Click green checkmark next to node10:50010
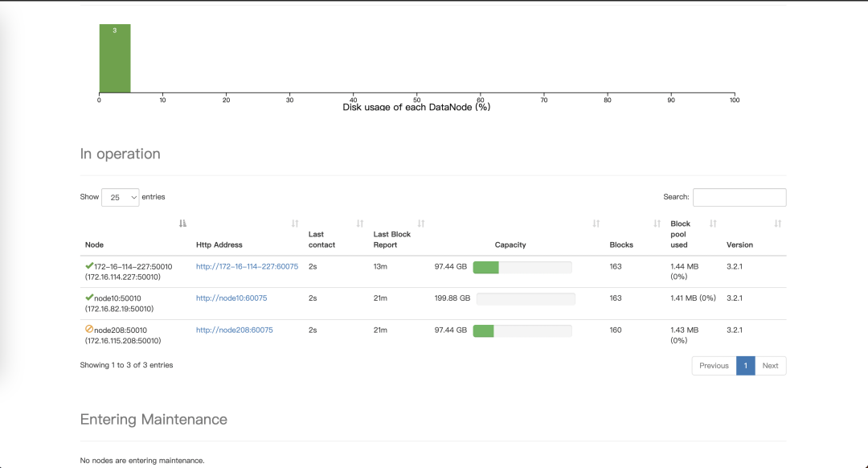The height and width of the screenshot is (468, 868). tap(89, 298)
